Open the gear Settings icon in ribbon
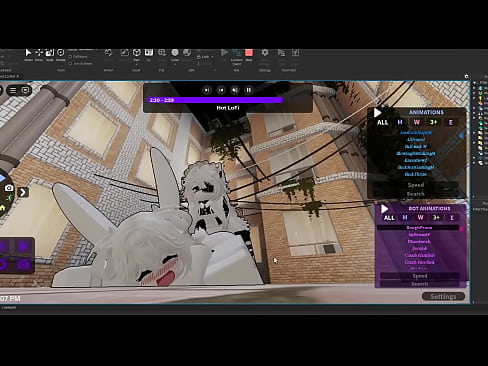This screenshot has width=488, height=366. pos(265,53)
